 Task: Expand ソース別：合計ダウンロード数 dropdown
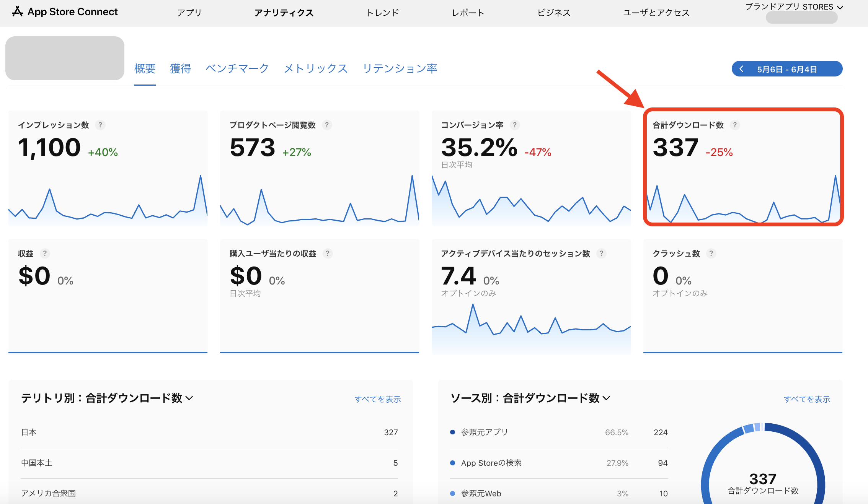(x=530, y=398)
